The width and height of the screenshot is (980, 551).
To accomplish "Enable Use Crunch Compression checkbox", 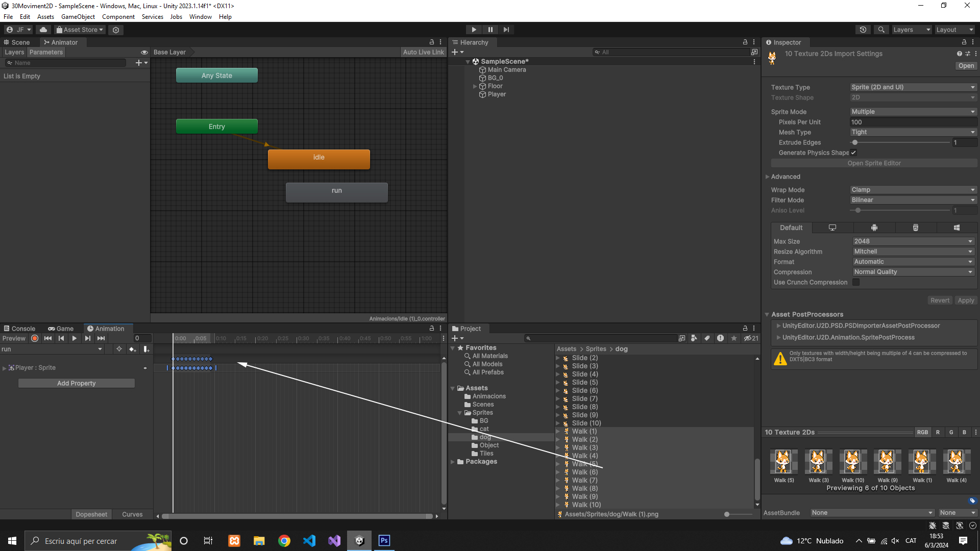I will tap(856, 282).
